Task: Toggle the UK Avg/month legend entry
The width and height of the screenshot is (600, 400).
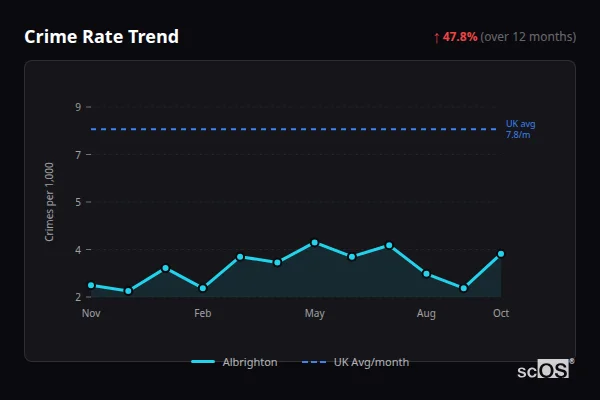Action: 355,362
